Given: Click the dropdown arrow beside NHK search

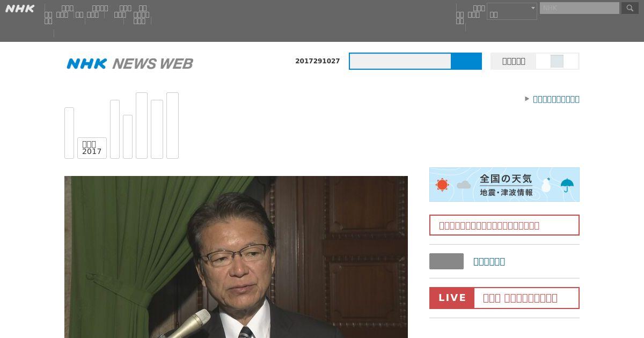Looking at the screenshot, I should click(532, 8).
